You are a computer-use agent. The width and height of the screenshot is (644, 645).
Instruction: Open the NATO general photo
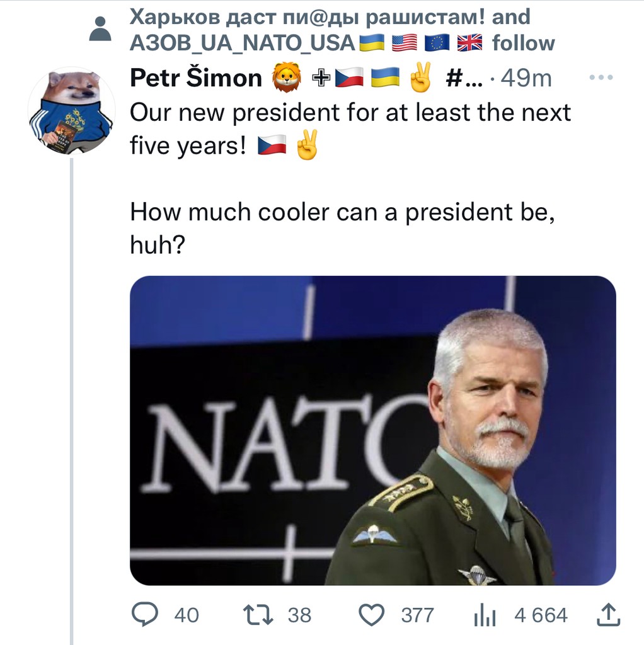pos(372,430)
